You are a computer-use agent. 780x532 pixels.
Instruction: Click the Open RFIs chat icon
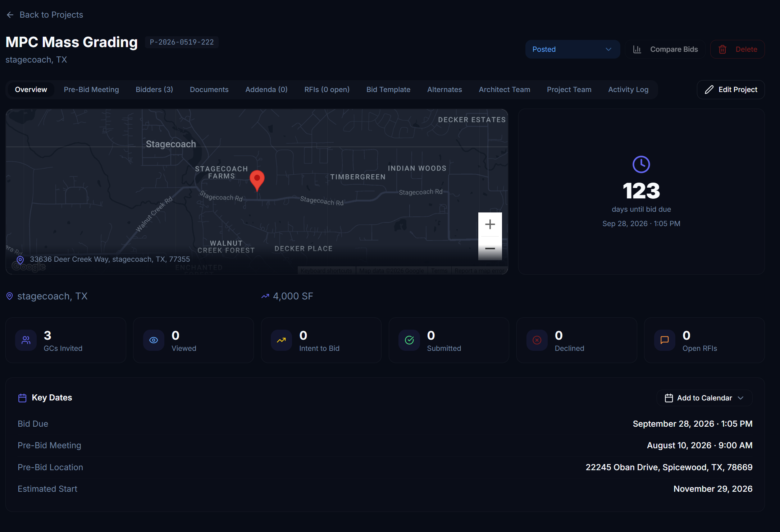coord(665,340)
